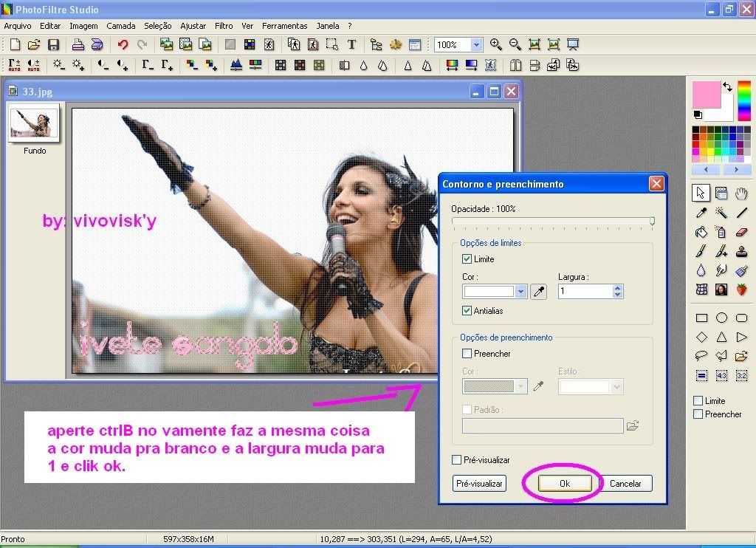This screenshot has width=756, height=548.
Task: Enable the Preencher checkbox in dialog
Action: [467, 354]
